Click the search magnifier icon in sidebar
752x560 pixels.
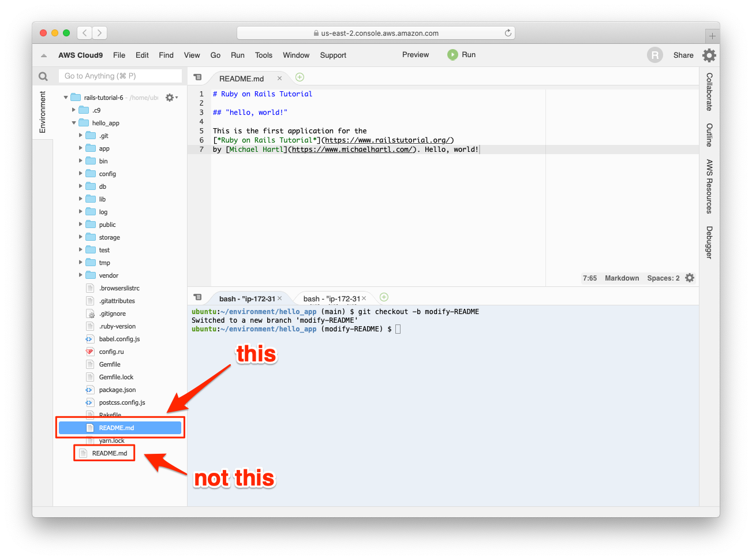point(43,76)
